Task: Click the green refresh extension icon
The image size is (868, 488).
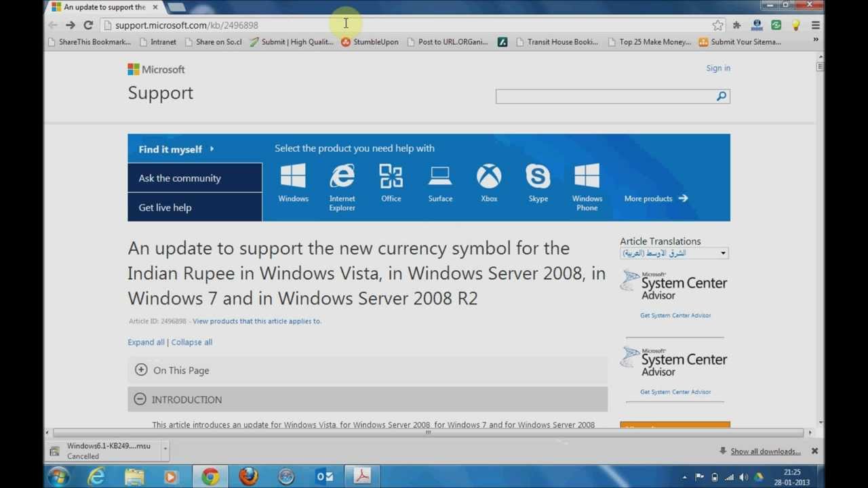Action: click(x=776, y=25)
